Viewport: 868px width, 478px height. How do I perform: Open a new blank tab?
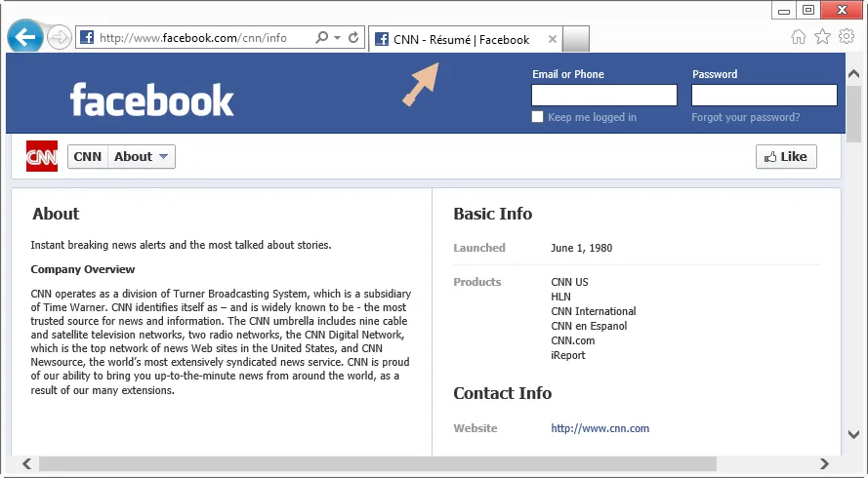(x=576, y=39)
